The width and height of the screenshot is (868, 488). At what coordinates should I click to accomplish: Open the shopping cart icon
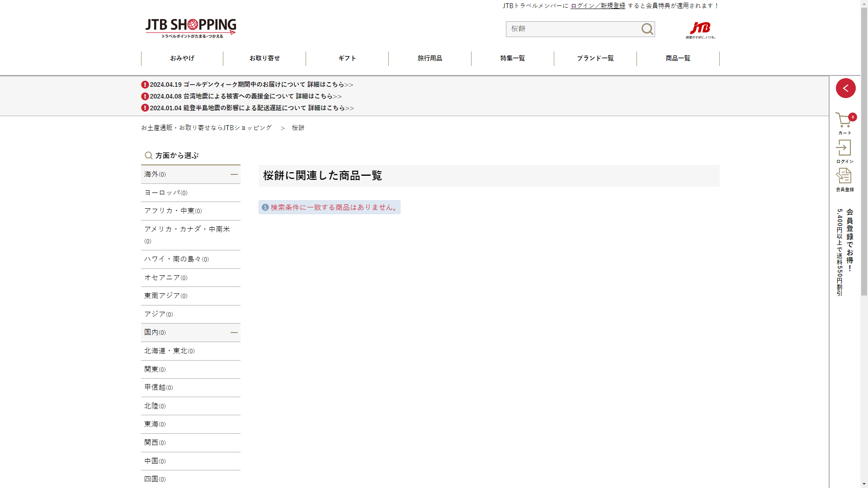tap(844, 121)
